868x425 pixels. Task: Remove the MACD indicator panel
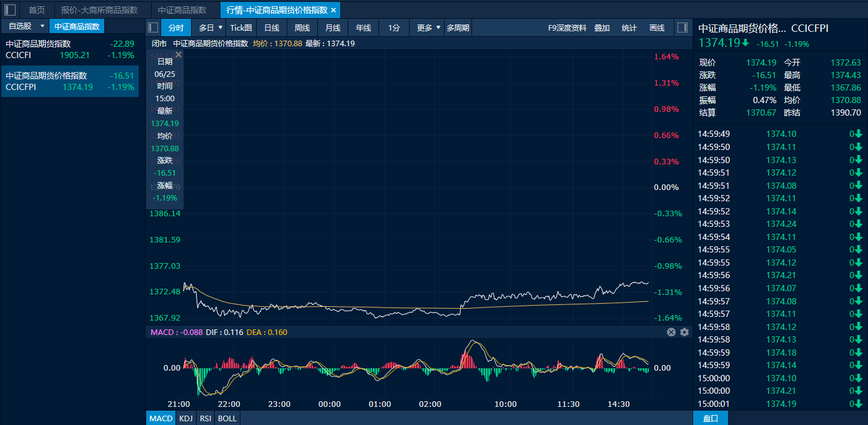click(671, 332)
